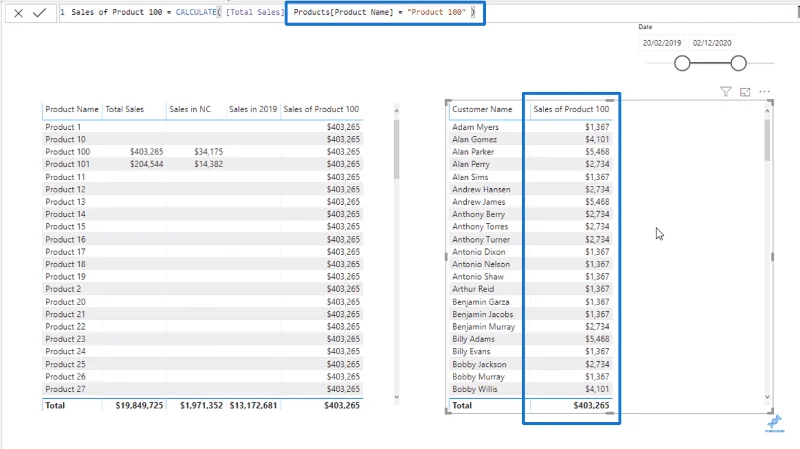800x449 pixels.
Task: Open more options ellipsis on customer table
Action: tap(764, 92)
